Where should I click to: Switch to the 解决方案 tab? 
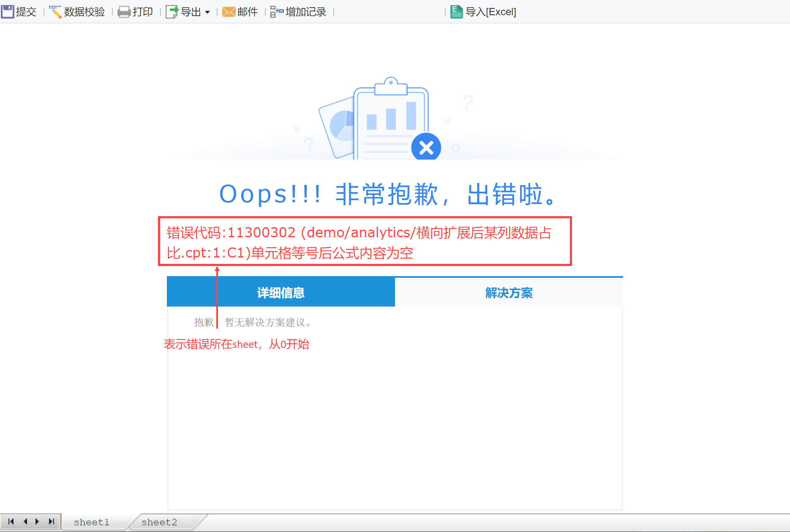[x=509, y=292]
